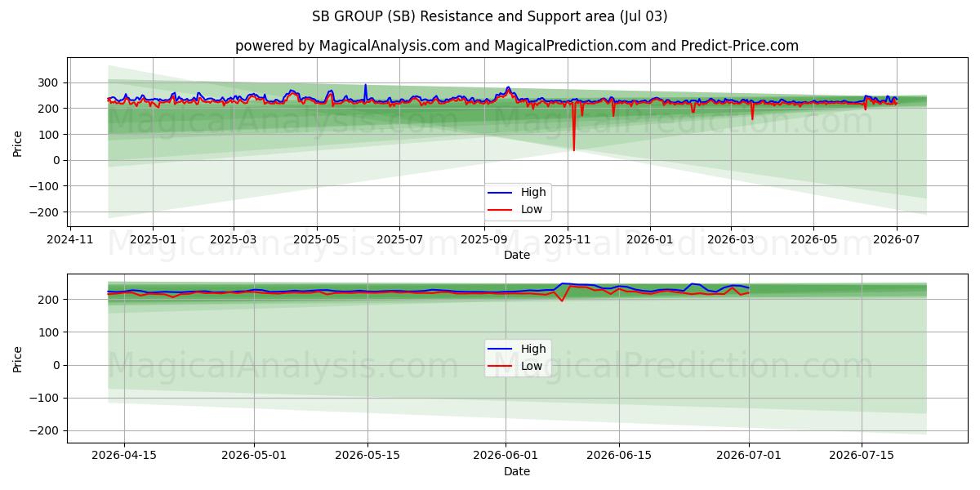Screen dimensions: 980x490
Task: Click the "100" price tick on the upper chart
Action: (x=51, y=135)
